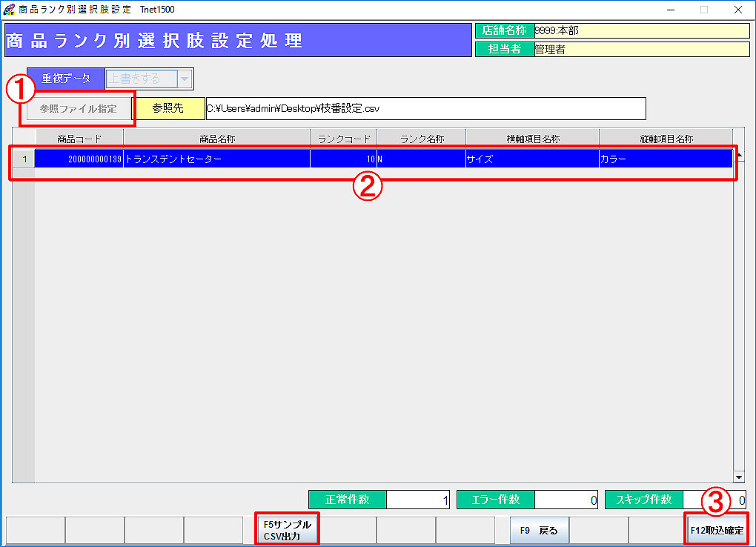Screen dimensions: 756x547
Task: Click the ランクコード column header
Action: [x=344, y=139]
